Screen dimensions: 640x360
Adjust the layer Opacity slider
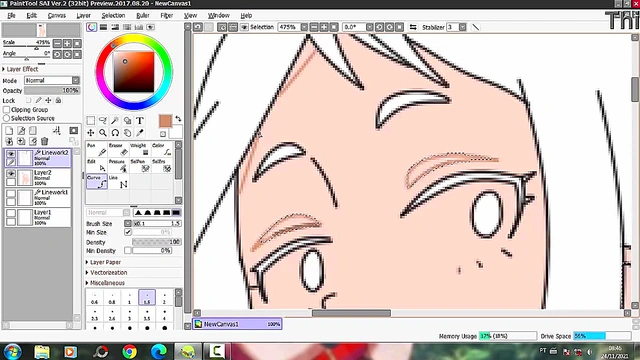(x=52, y=90)
